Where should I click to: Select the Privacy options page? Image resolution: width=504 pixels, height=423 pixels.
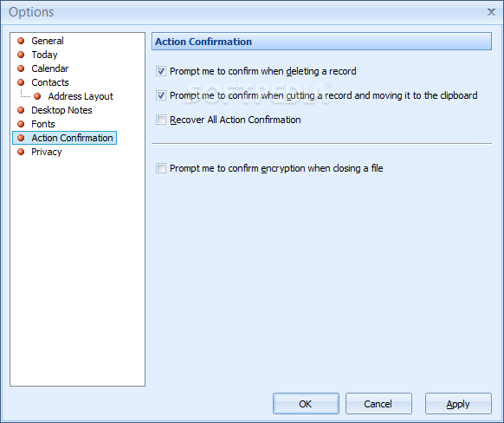tap(46, 152)
